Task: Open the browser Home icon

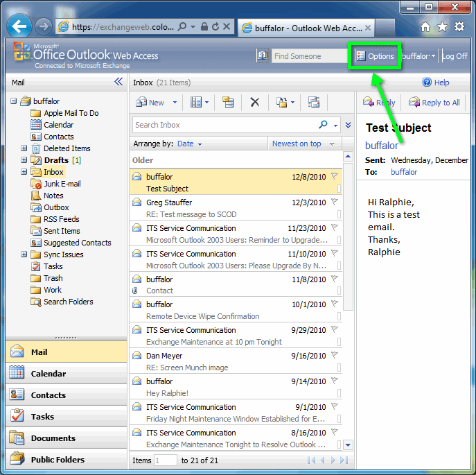Action: (x=425, y=27)
